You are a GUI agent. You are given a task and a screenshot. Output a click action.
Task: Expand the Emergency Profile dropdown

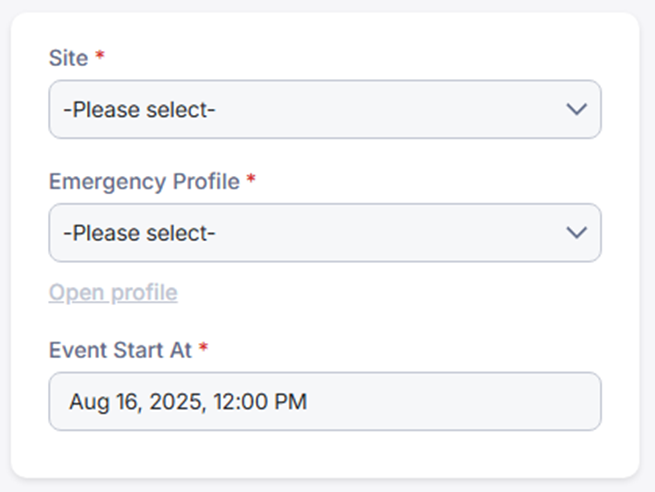pyautogui.click(x=324, y=233)
